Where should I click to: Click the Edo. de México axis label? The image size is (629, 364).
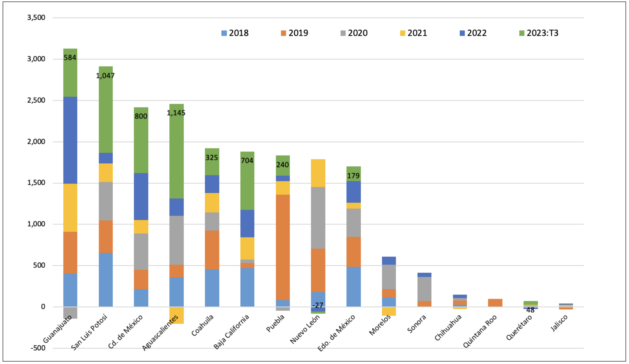(x=336, y=333)
